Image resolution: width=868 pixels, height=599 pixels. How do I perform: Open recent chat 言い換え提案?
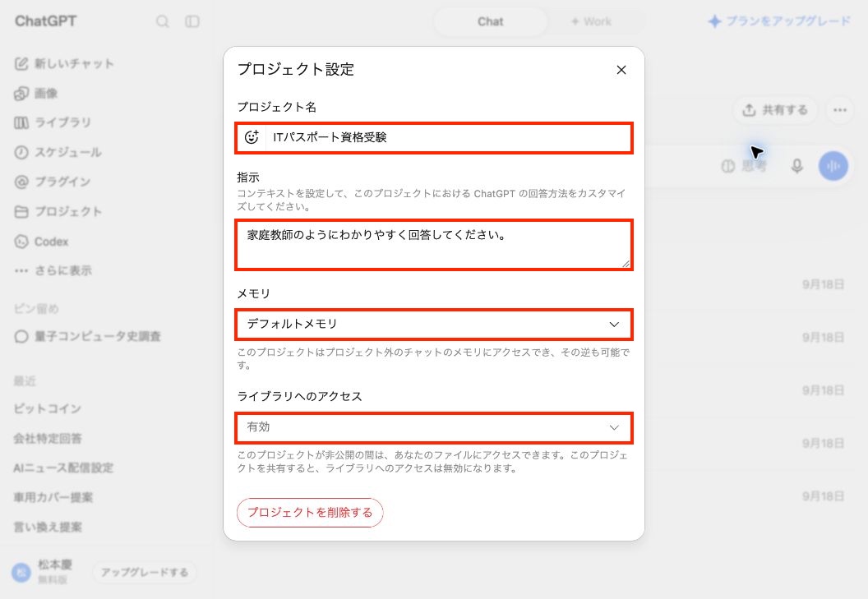click(x=48, y=527)
